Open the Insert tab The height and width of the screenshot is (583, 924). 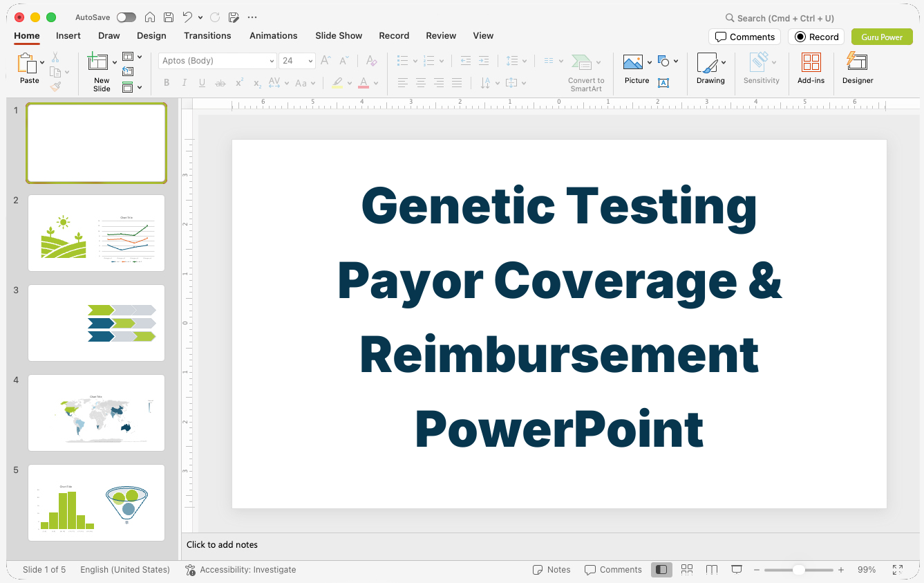pos(68,35)
